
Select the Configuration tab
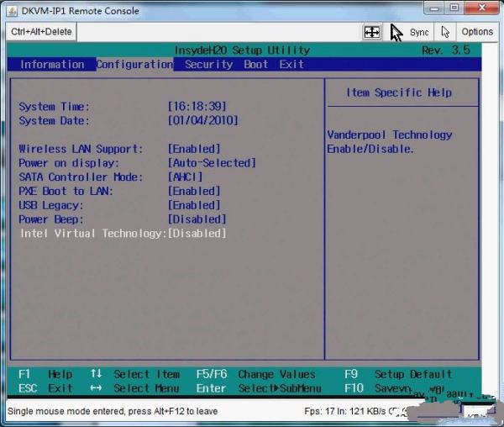[134, 65]
